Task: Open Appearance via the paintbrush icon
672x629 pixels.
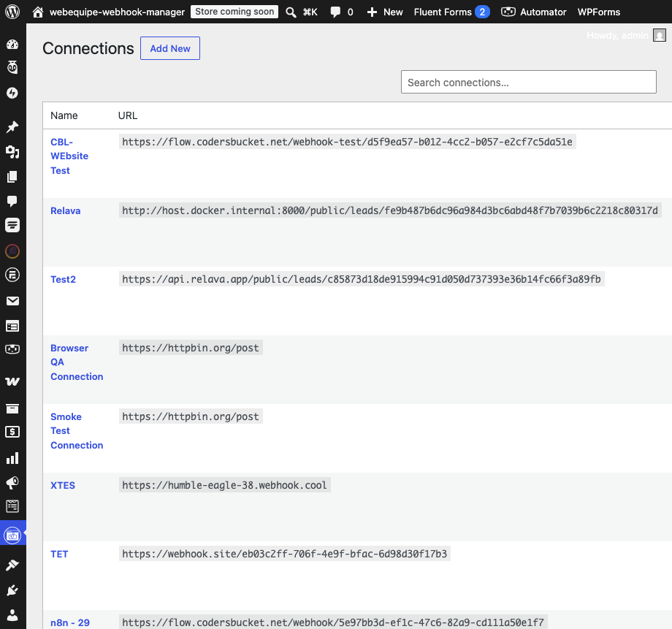Action: [x=12, y=565]
